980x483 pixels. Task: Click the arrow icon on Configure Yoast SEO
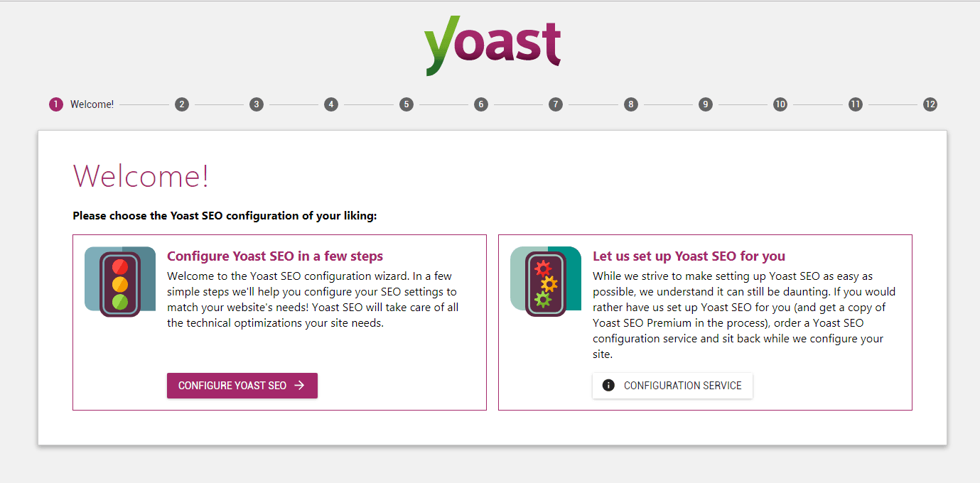pyautogui.click(x=300, y=386)
